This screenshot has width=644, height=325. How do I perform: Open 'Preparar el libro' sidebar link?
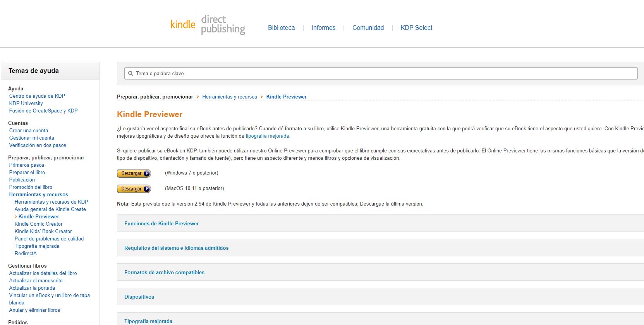[27, 172]
